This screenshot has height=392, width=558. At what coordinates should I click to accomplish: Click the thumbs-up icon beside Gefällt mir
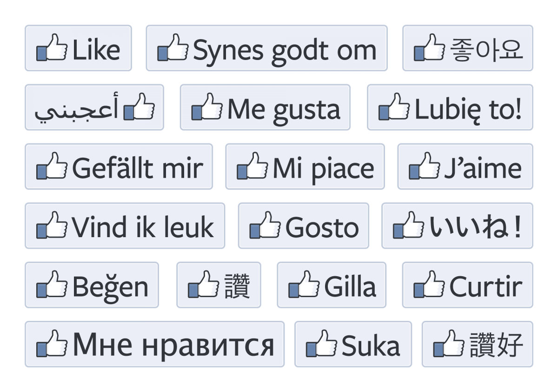coord(52,166)
